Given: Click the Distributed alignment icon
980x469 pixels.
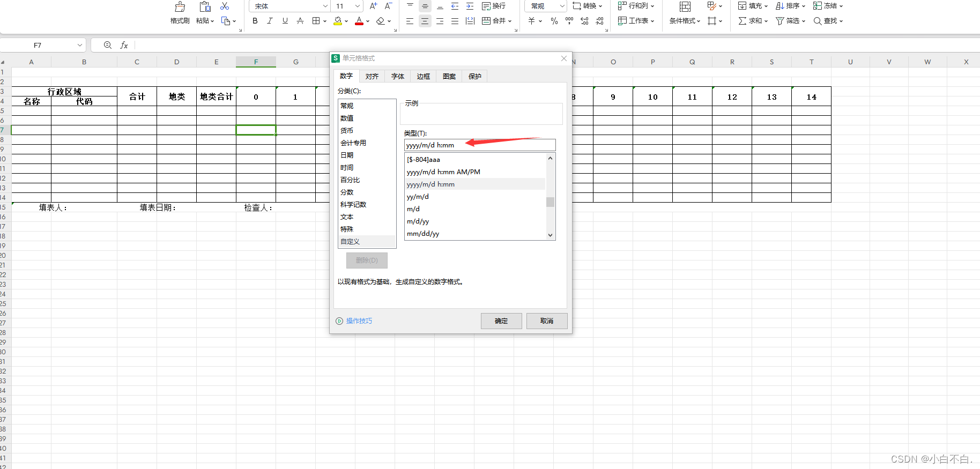Looking at the screenshot, I should click(470, 21).
